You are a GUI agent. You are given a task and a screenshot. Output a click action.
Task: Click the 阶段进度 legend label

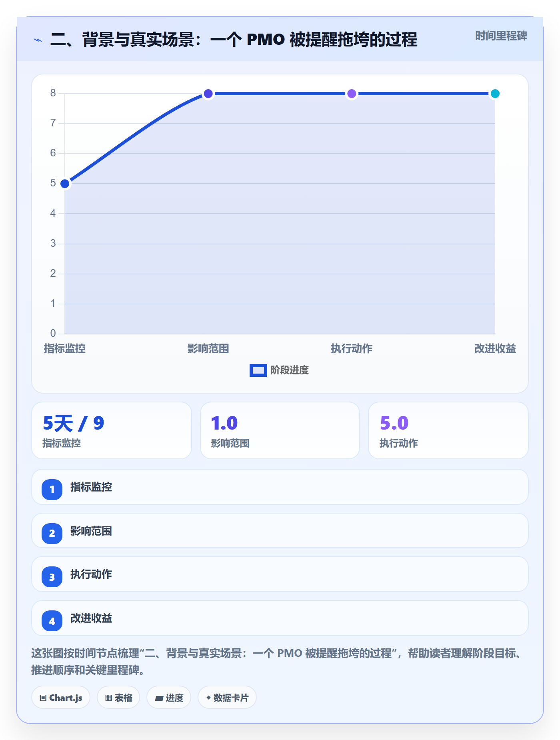(289, 370)
